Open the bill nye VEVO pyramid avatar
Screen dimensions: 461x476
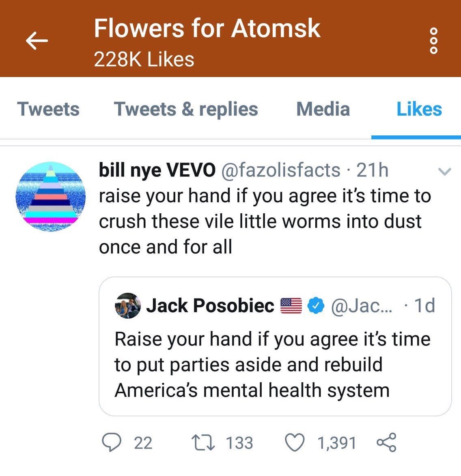[x=50, y=197]
